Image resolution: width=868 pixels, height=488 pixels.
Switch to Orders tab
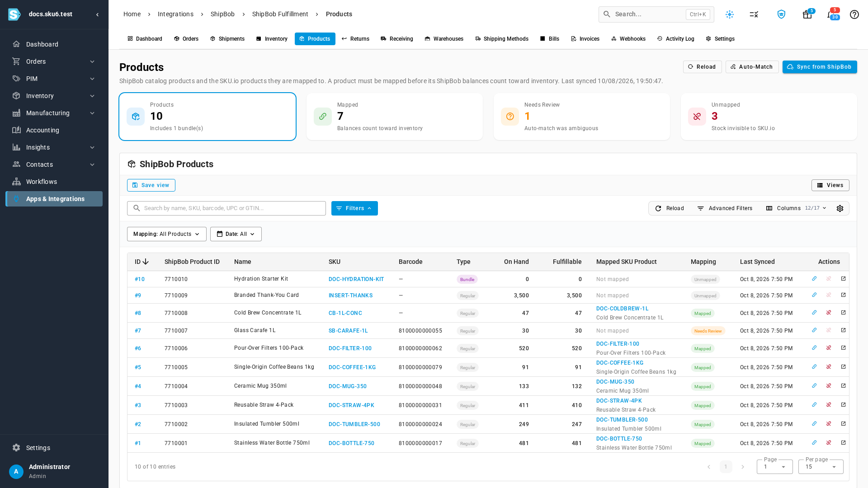[x=186, y=39]
